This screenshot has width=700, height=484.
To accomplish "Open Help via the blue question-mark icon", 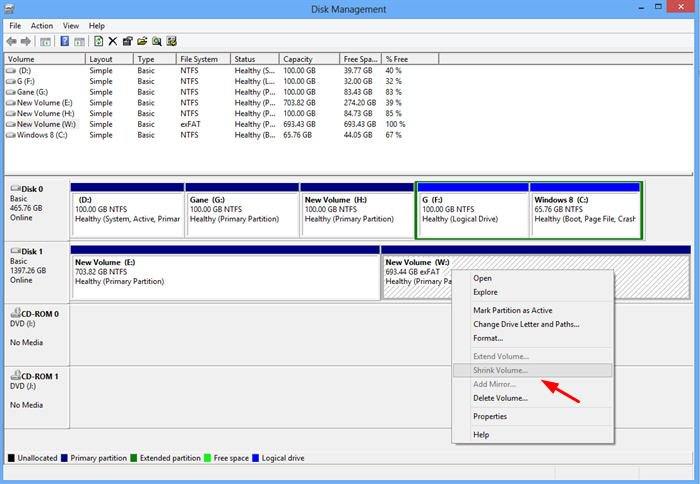I will [x=65, y=42].
